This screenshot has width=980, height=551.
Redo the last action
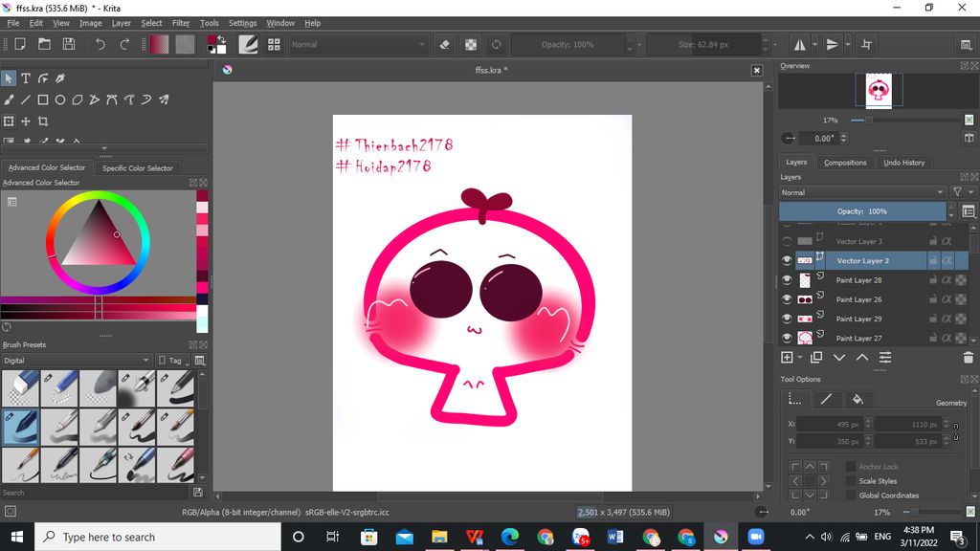click(x=124, y=44)
